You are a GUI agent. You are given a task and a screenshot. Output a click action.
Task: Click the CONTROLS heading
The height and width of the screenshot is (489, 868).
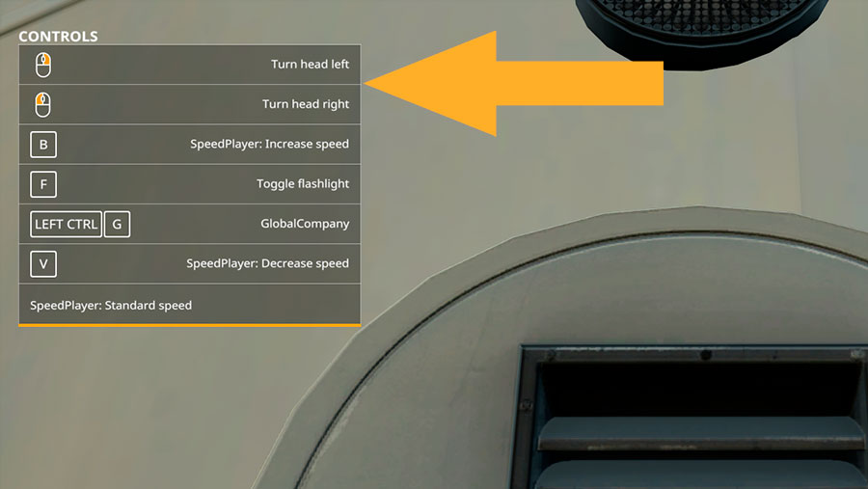pos(58,37)
